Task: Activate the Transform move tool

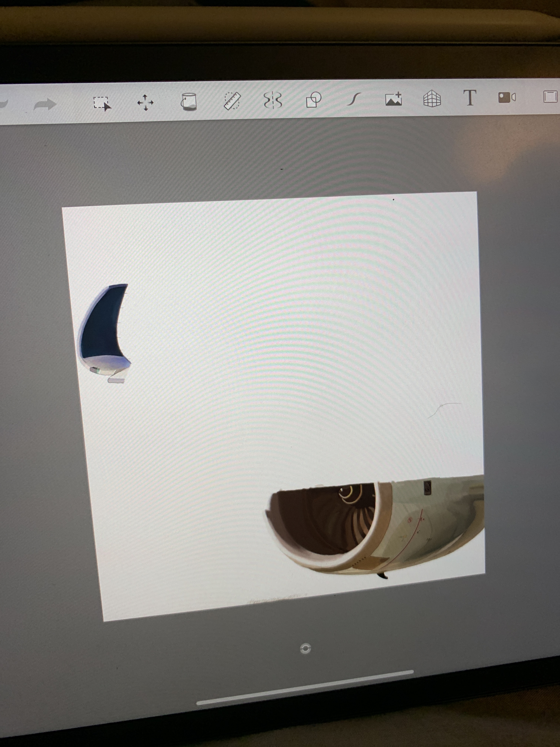Action: point(146,102)
